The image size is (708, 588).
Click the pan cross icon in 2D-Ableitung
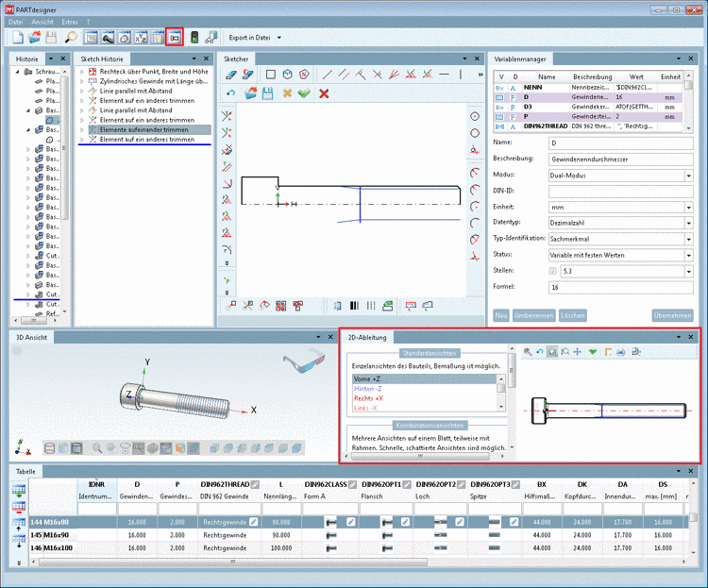coord(578,352)
